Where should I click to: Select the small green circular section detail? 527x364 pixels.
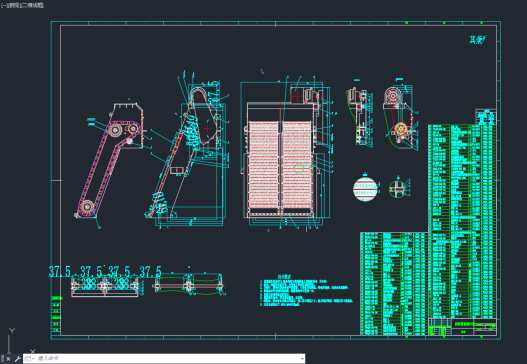pos(398,189)
